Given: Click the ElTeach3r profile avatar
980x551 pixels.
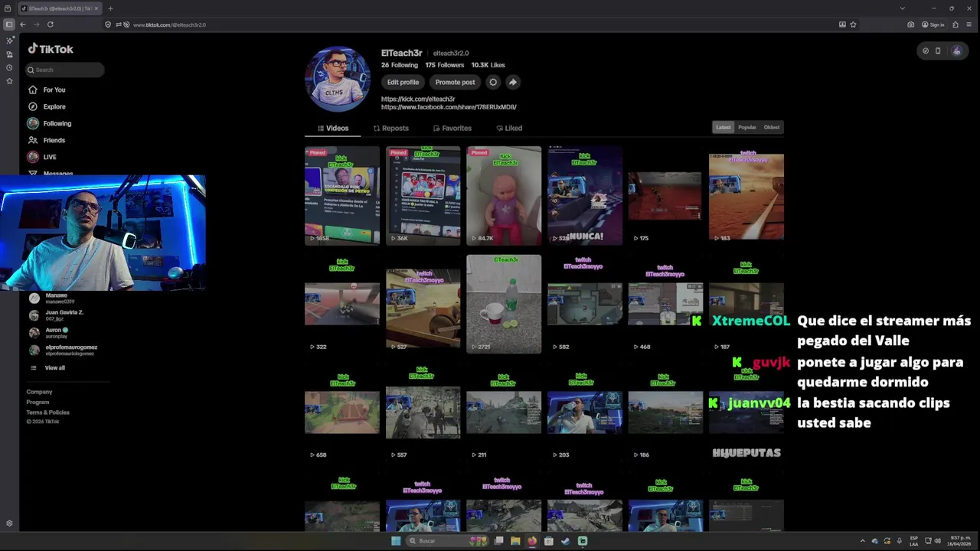Looking at the screenshot, I should pyautogui.click(x=338, y=79).
